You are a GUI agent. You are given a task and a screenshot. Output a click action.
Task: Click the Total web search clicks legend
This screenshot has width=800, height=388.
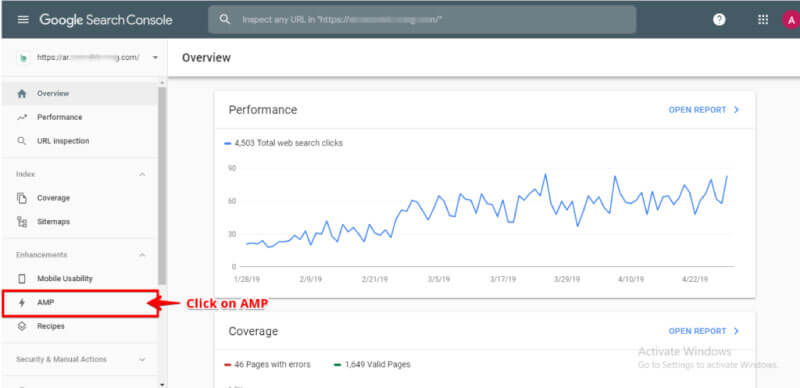coord(283,143)
